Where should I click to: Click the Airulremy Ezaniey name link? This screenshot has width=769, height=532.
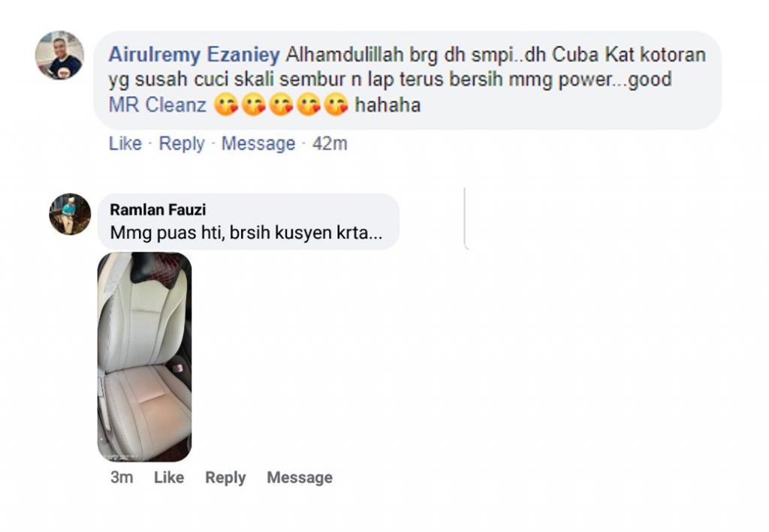tap(195, 54)
